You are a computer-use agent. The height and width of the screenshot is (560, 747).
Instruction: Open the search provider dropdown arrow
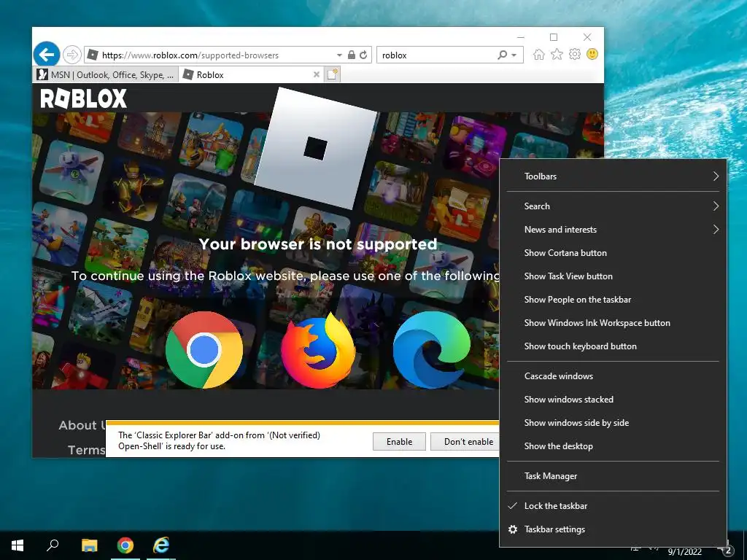point(514,55)
